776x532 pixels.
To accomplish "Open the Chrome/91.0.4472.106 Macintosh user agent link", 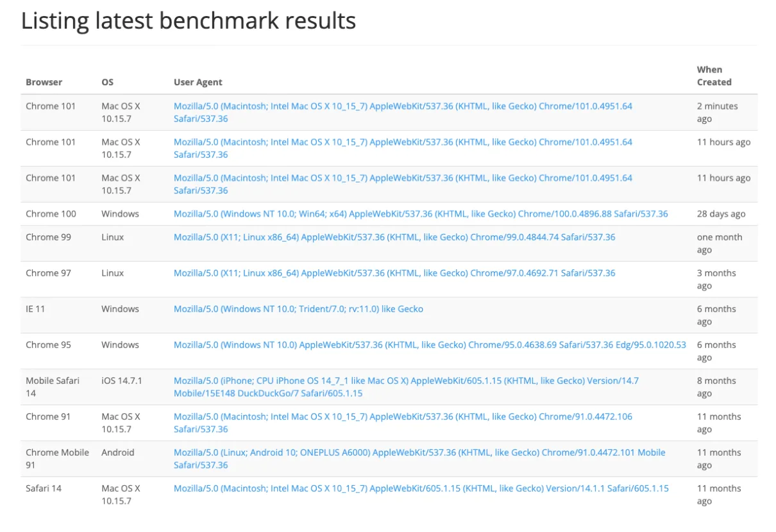I will (x=403, y=422).
